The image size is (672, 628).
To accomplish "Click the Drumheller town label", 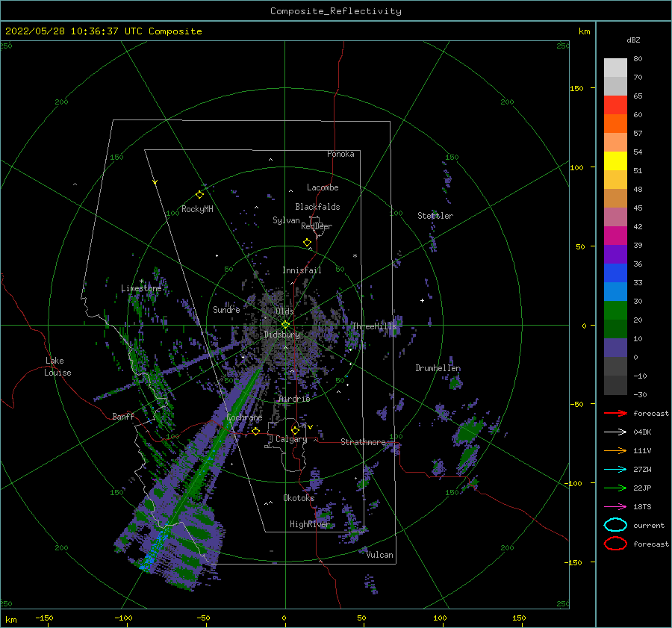I will [438, 368].
